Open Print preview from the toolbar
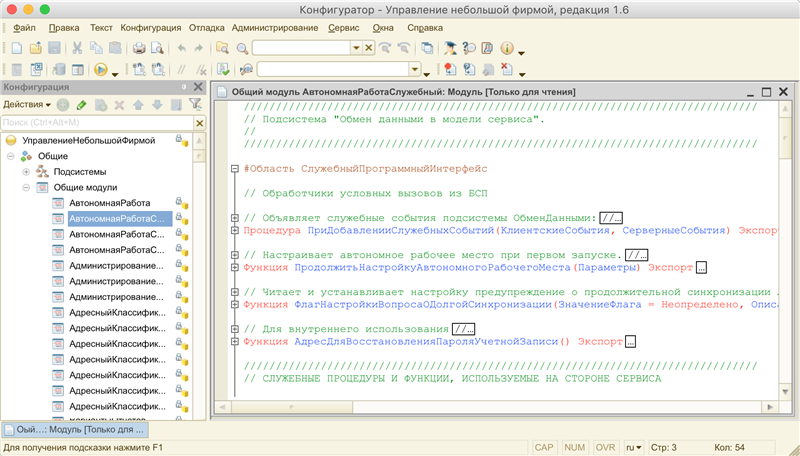Viewport: 800px width, 456px height. [x=158, y=48]
